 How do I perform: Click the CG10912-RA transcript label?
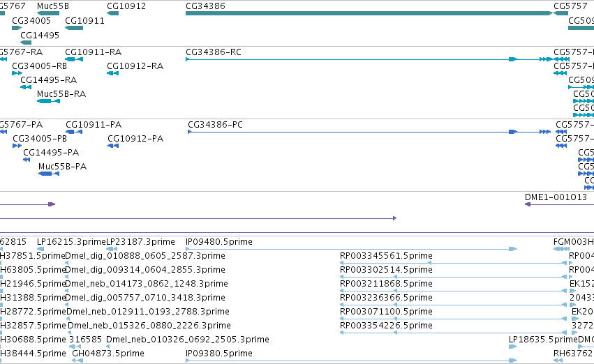click(135, 66)
